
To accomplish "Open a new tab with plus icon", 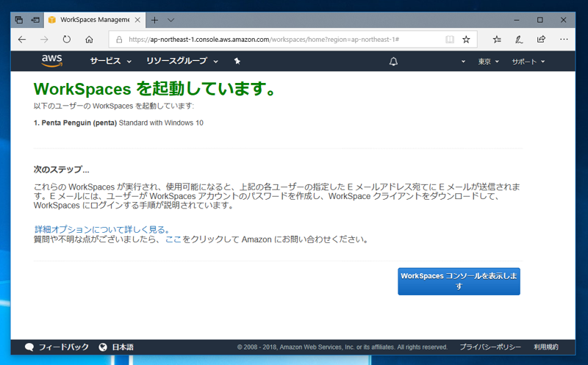I will coord(154,21).
